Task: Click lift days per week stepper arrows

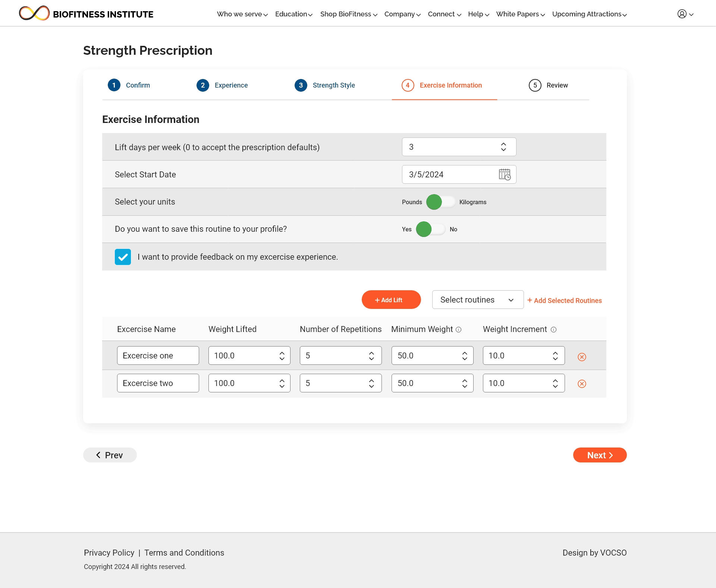Action: [x=503, y=147]
